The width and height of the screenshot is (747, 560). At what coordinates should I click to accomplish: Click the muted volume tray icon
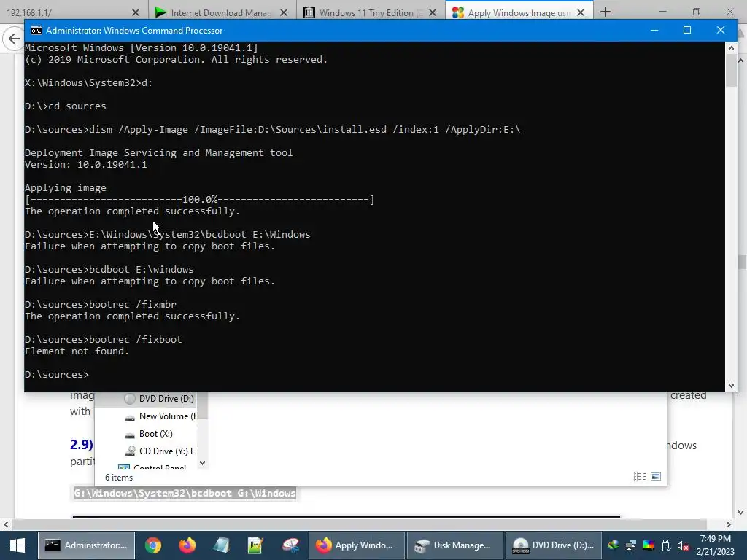pyautogui.click(x=683, y=545)
